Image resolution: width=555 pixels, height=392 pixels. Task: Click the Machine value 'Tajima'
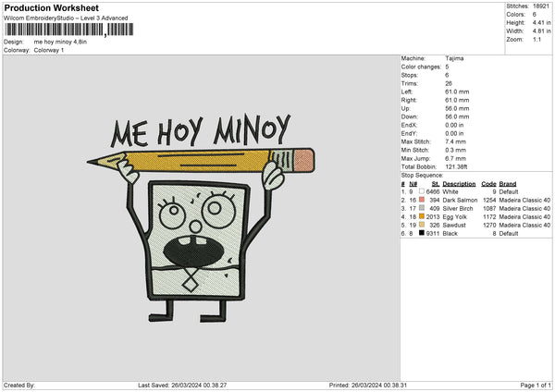coord(454,58)
